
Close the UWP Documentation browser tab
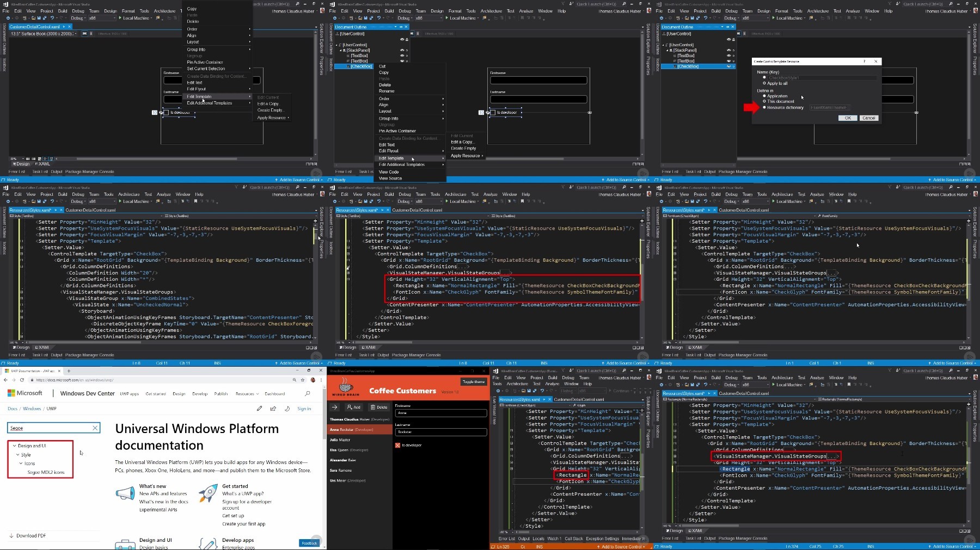[59, 370]
